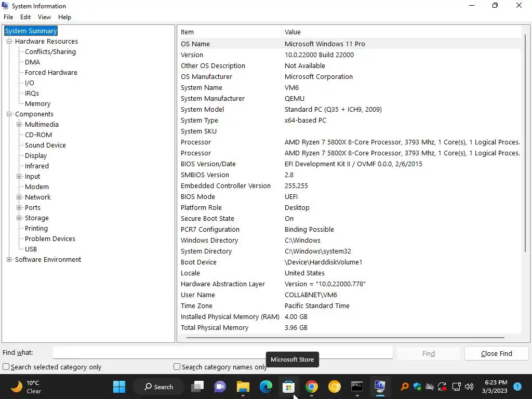The width and height of the screenshot is (532, 399).
Task: Select Installed Physical Memory (RAM) row
Action: click(350, 316)
